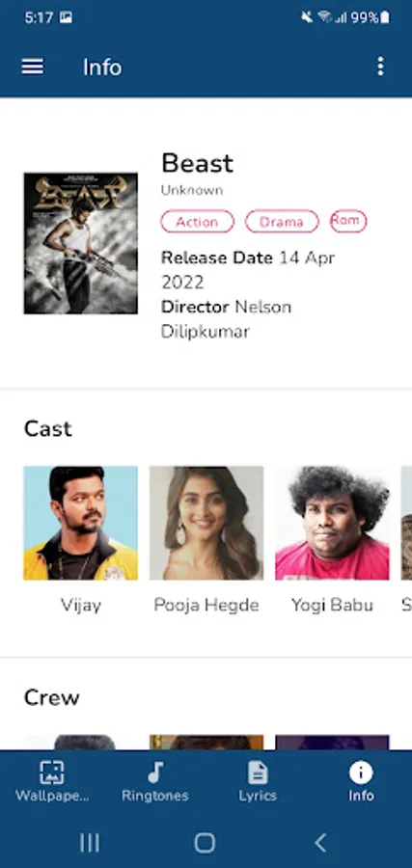Image resolution: width=412 pixels, height=868 pixels.
Task: Tap the first crew member thumbnail
Action: 80,743
